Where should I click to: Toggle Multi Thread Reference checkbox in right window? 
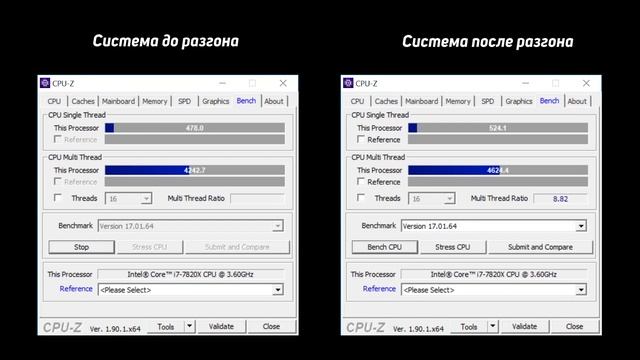(361, 181)
